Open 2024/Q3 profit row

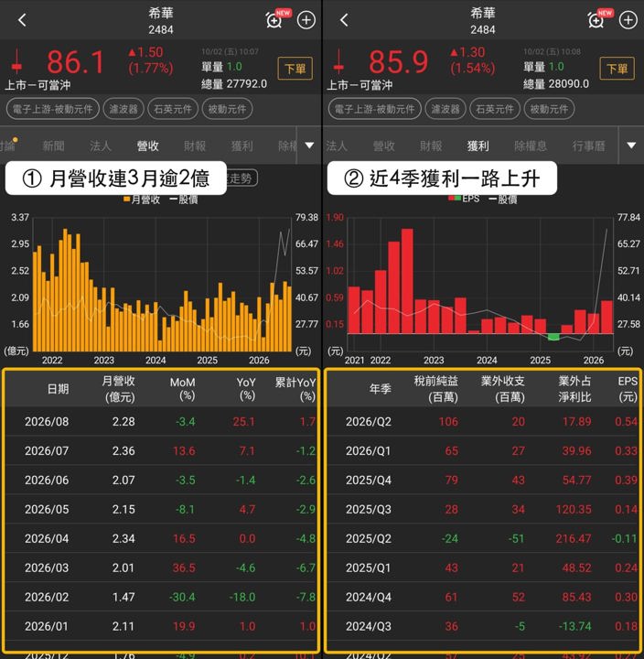[x=484, y=626]
